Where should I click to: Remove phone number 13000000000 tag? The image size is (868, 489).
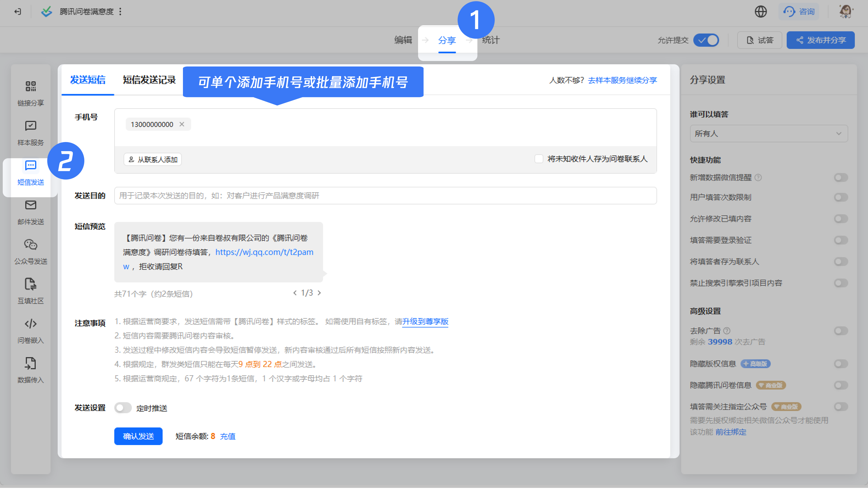point(182,124)
